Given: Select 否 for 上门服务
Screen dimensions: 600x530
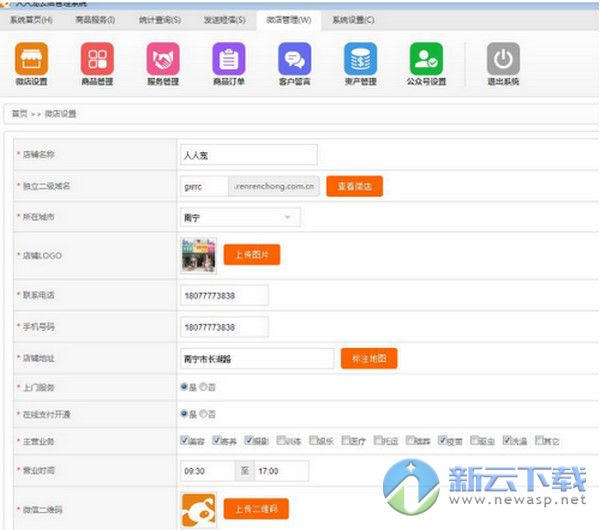Looking at the screenshot, I should pyautogui.click(x=203, y=387).
